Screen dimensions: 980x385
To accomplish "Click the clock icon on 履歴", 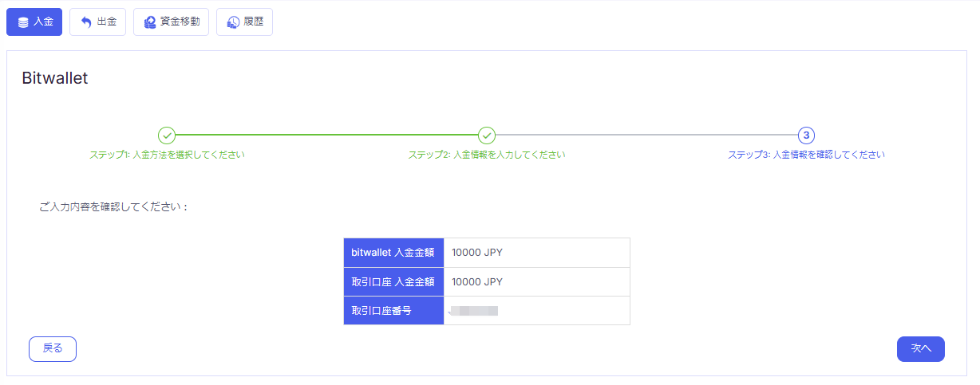I will [233, 22].
